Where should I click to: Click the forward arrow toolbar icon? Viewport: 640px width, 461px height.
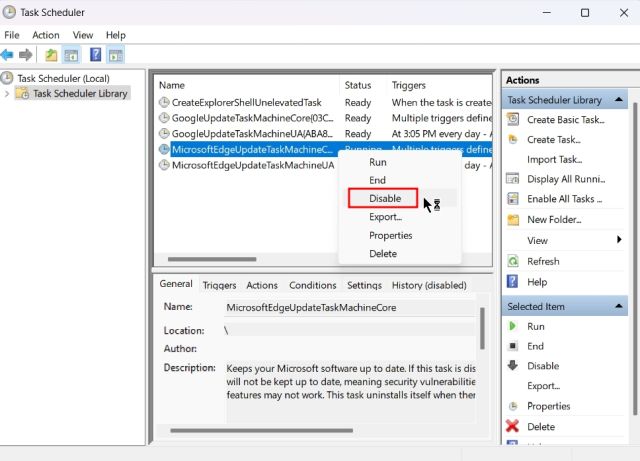point(25,55)
